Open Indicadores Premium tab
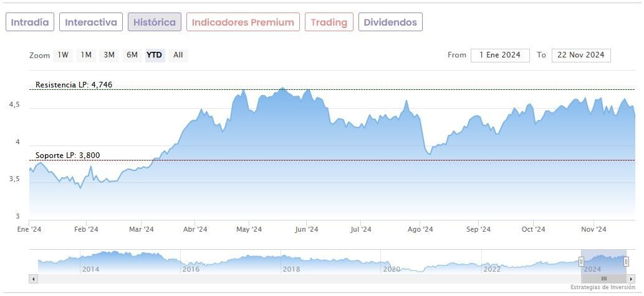The width and height of the screenshot is (644, 296). (x=243, y=22)
